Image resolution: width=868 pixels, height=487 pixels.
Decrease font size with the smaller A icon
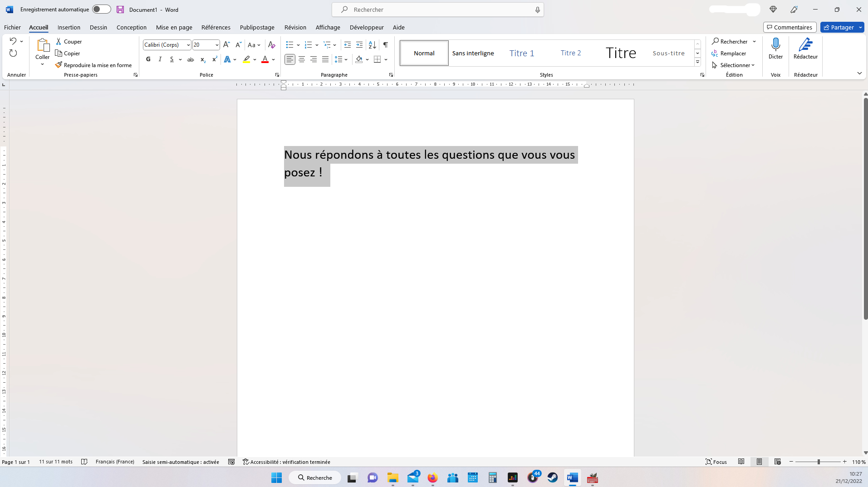pyautogui.click(x=238, y=44)
